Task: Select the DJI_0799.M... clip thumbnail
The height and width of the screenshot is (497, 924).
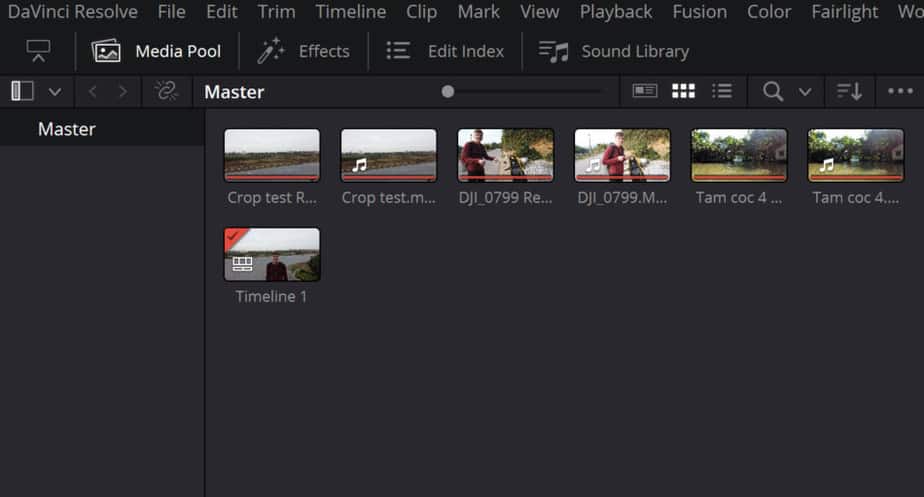Action: (622, 155)
